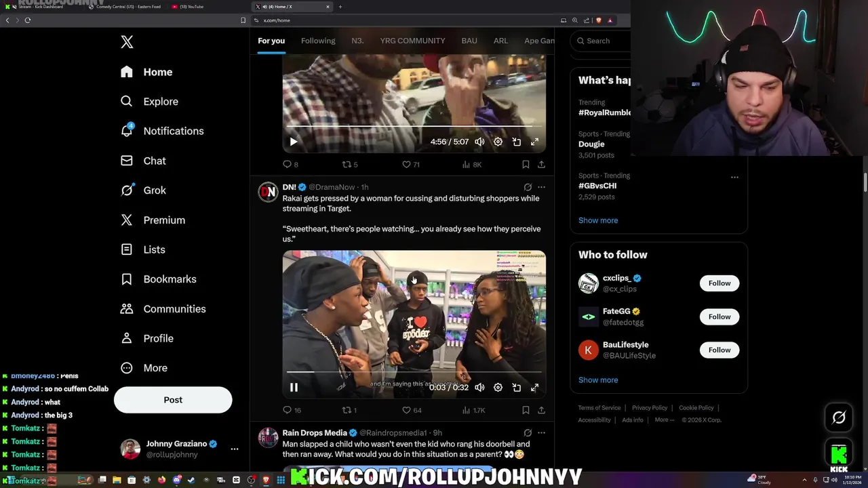The image size is (868, 488).
Task: Enter fullscreen on top video
Action: click(534, 142)
